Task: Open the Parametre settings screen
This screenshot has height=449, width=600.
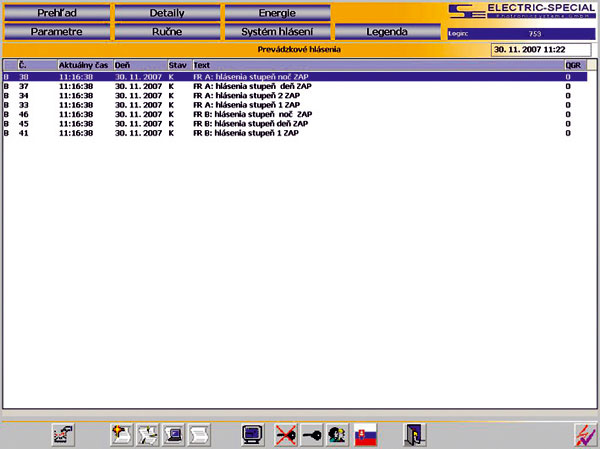Action: (56, 31)
